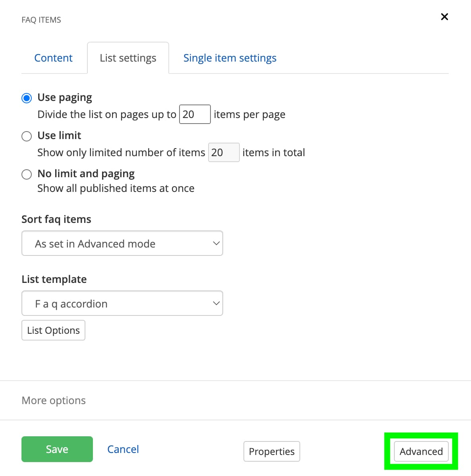
Task: Open the Single item settings tab
Action: pos(230,58)
